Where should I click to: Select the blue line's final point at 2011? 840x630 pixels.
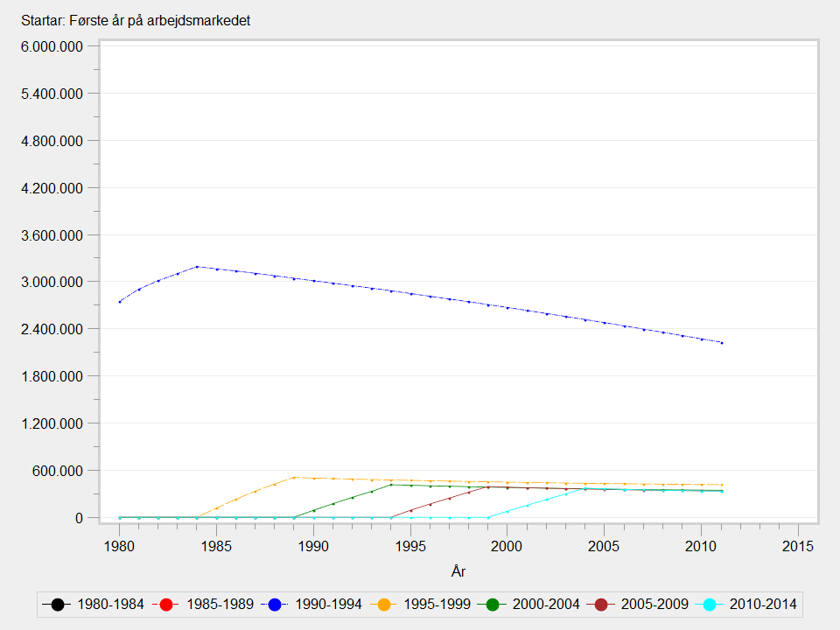(721, 343)
